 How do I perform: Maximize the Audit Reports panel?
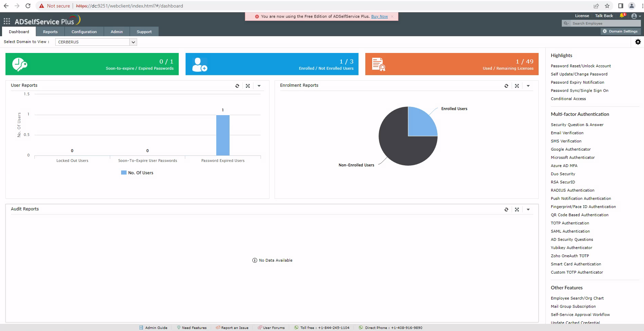click(x=517, y=210)
